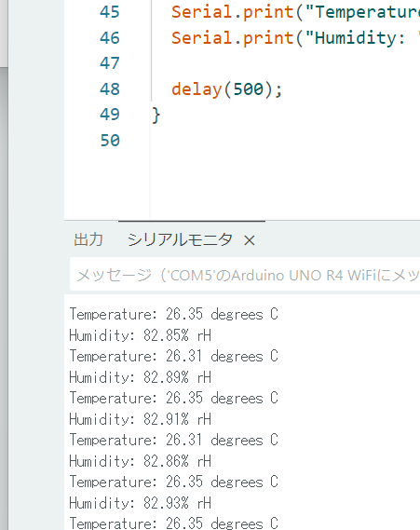Click the Humidity: 82.85% rH output line
420x530 pixels.
141,335
